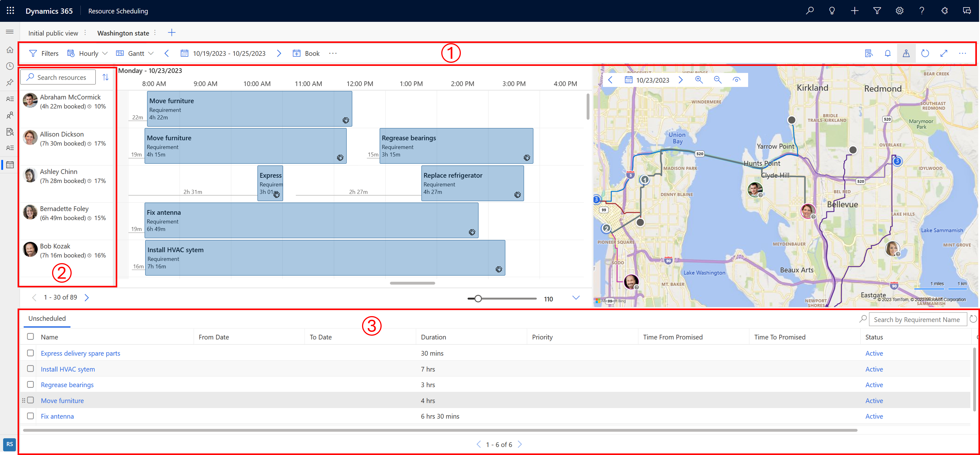The width and height of the screenshot is (980, 455).
Task: Click the map zoom-out magnifier icon
Action: click(717, 80)
